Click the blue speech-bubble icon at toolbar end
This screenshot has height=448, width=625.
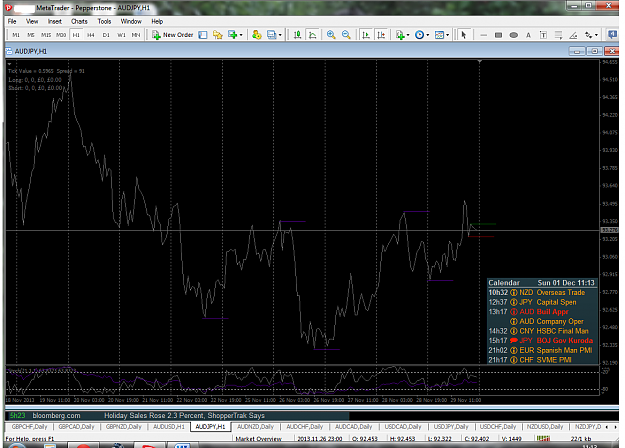tap(613, 35)
